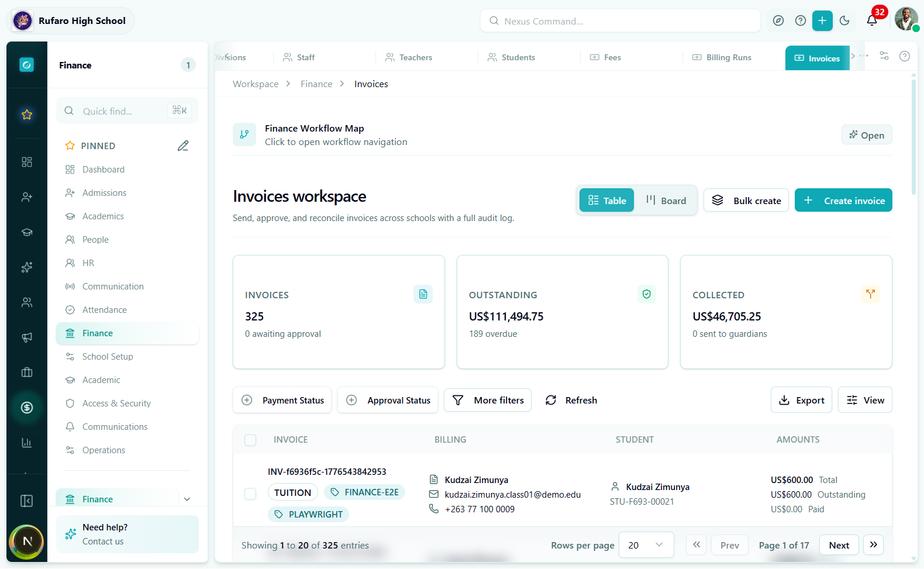
Task: Click teal plus quick-add button in top bar
Action: [x=822, y=21]
